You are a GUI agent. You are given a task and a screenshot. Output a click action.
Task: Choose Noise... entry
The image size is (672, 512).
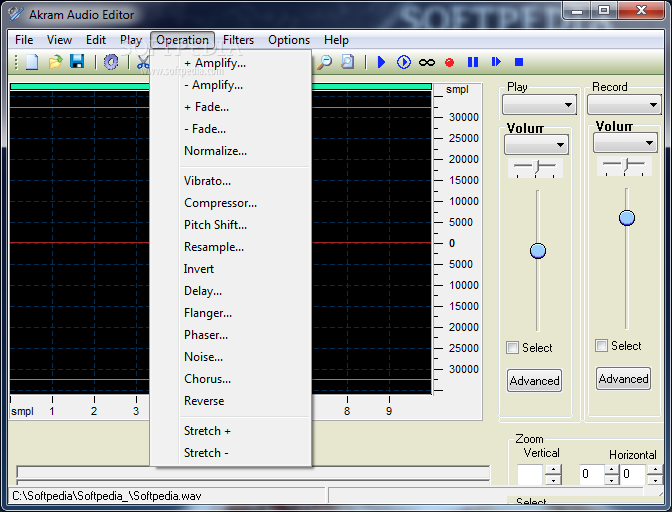pos(231,357)
